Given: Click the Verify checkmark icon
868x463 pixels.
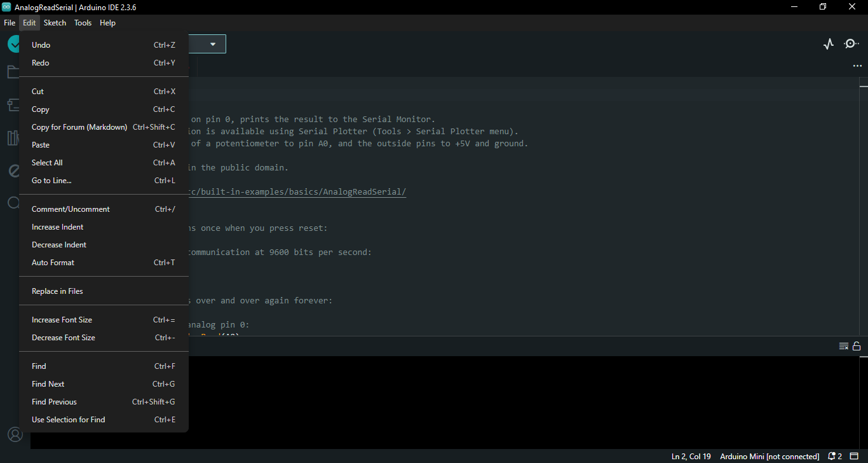Looking at the screenshot, I should coord(13,45).
